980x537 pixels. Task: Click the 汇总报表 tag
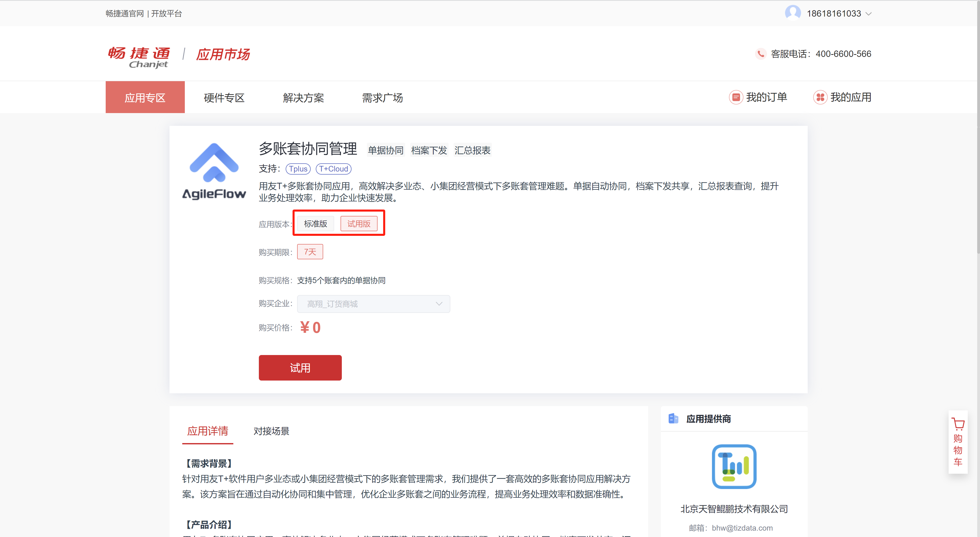(x=473, y=150)
